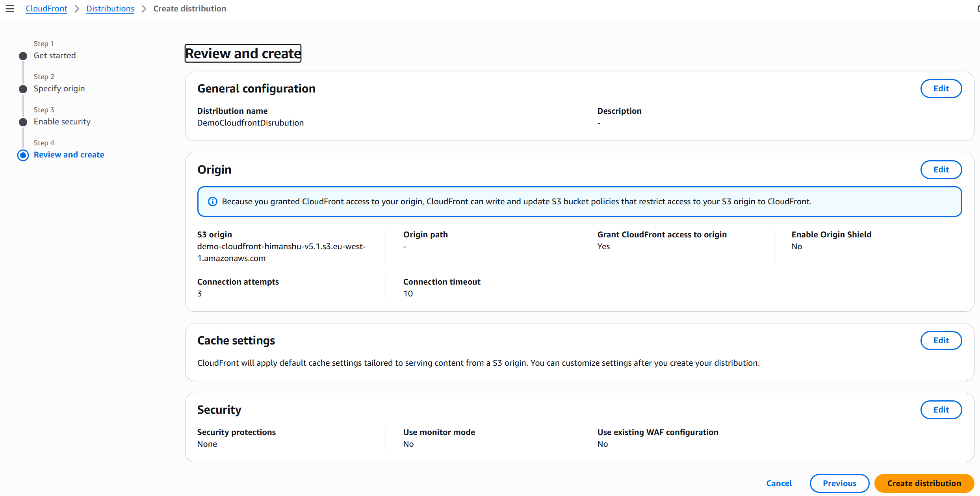
Task: Jump to the Specify origin step
Action: (x=59, y=89)
